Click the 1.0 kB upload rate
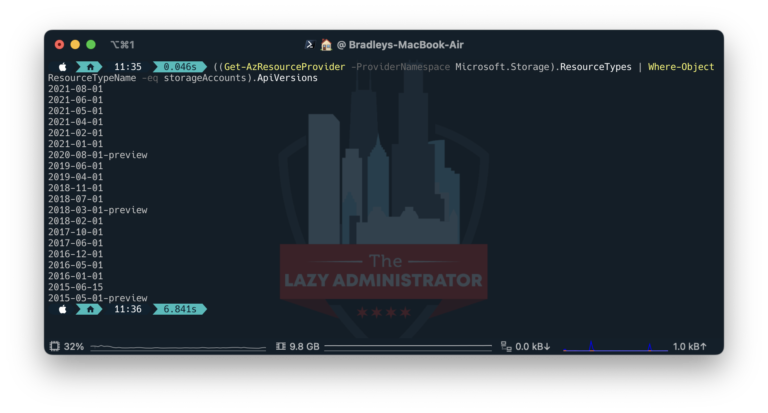768x413 pixels. pyautogui.click(x=690, y=346)
